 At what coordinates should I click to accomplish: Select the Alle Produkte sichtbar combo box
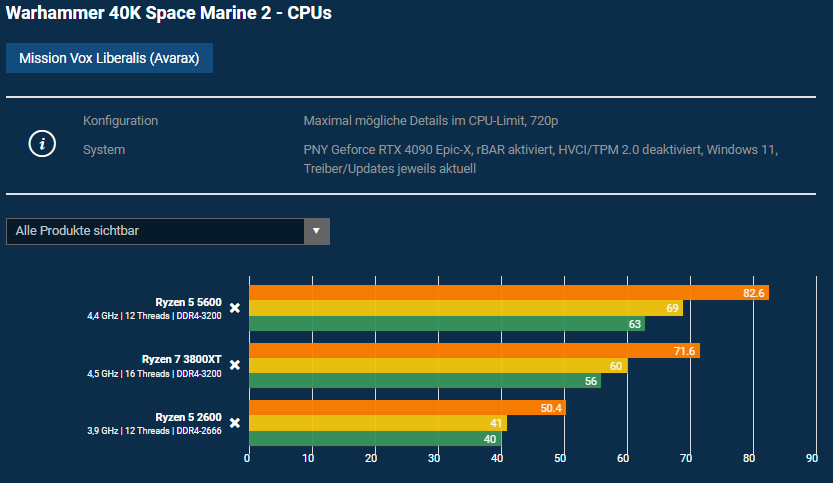[168, 231]
